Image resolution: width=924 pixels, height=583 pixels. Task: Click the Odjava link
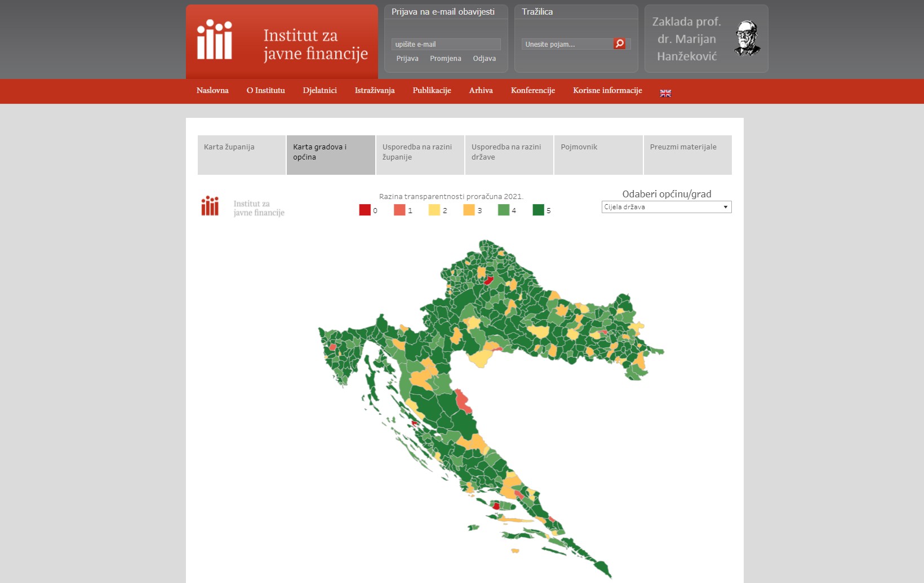pos(485,59)
